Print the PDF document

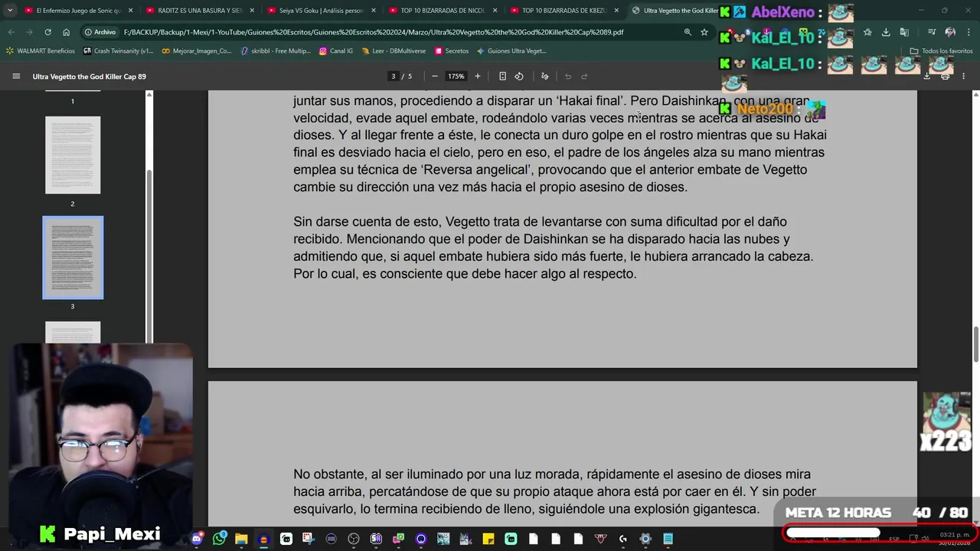(945, 77)
